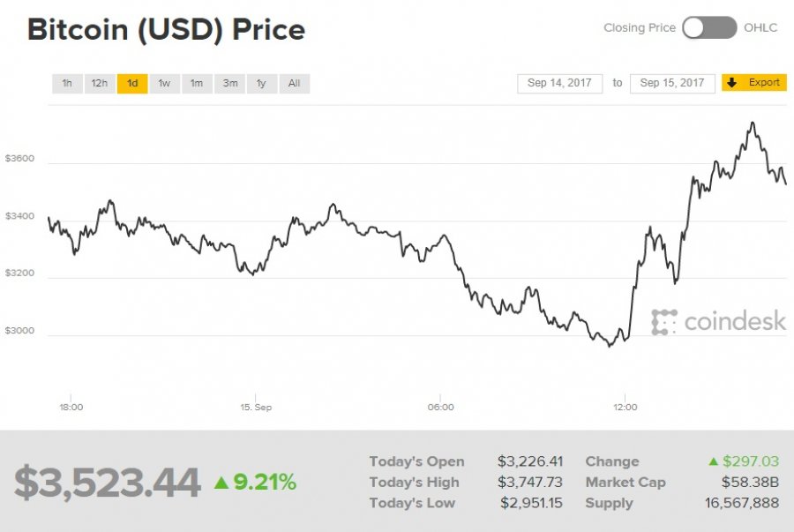The width and height of the screenshot is (794, 532).
Task: Open the Sep 15, 2017 end date picker
Action: click(672, 83)
